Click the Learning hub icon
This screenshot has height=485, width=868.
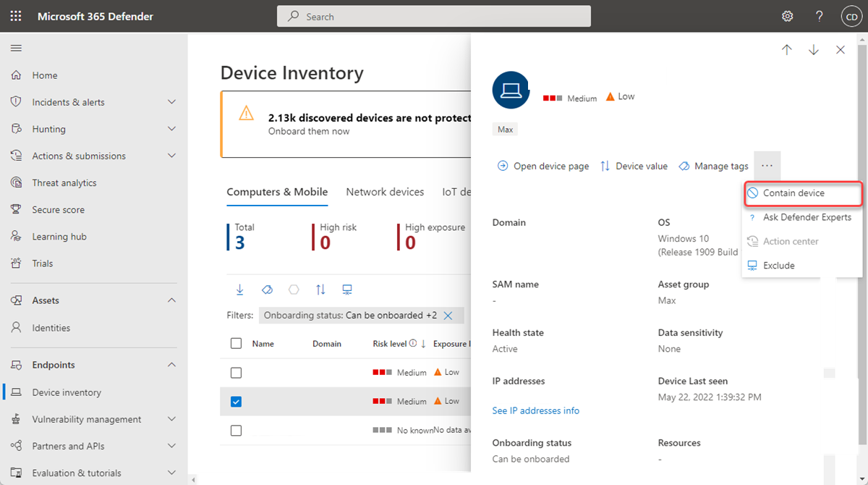coord(16,236)
